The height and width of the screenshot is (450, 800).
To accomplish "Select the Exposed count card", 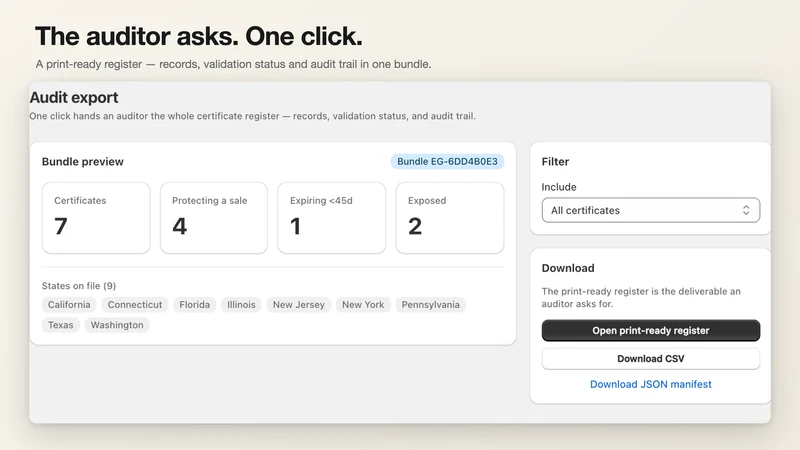I will (449, 218).
